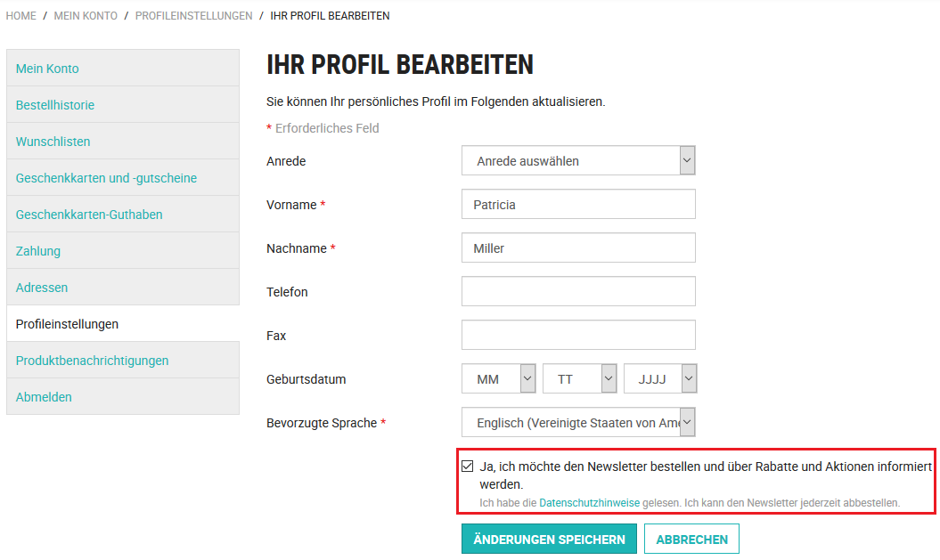Click Abmelden to log out
This screenshot has width=940, height=560.
click(43, 396)
